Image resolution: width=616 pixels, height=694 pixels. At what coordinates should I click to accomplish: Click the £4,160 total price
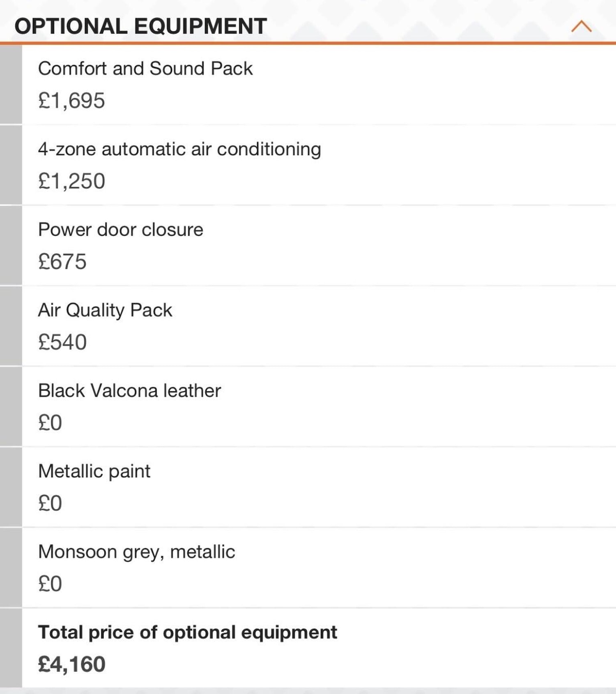tap(71, 664)
